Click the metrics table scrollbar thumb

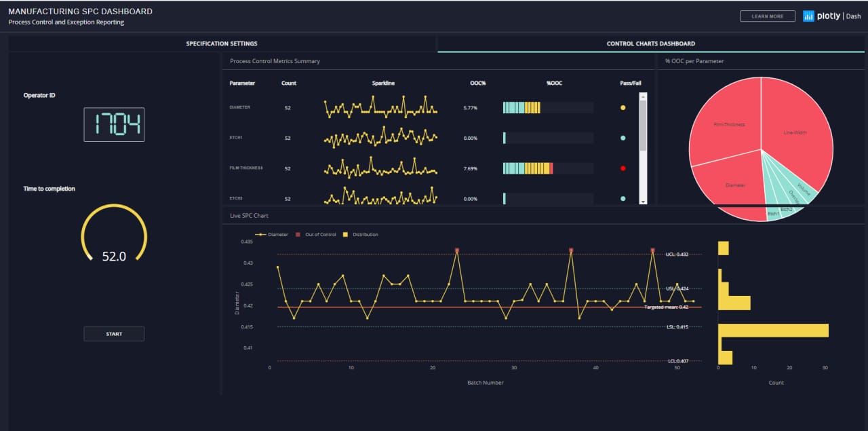point(643,126)
